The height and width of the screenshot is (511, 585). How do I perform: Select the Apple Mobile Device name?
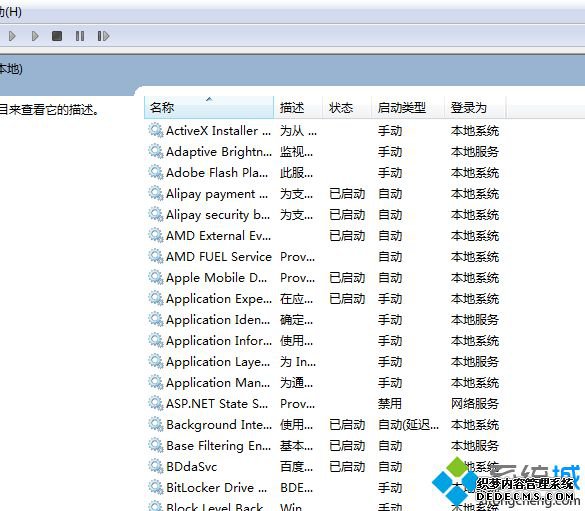[217, 278]
